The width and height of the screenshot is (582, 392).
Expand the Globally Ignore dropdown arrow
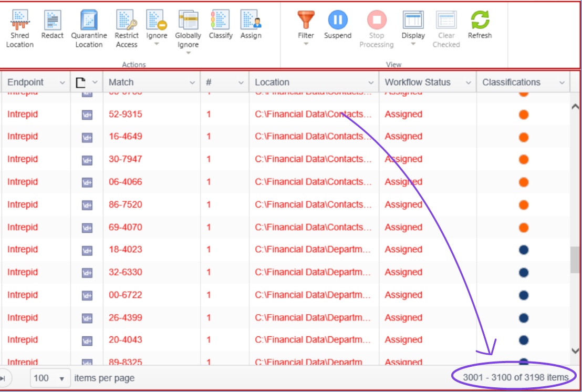[188, 53]
